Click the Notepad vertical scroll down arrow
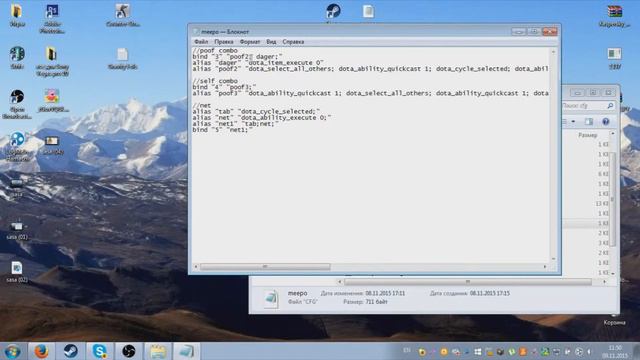 (x=553, y=259)
